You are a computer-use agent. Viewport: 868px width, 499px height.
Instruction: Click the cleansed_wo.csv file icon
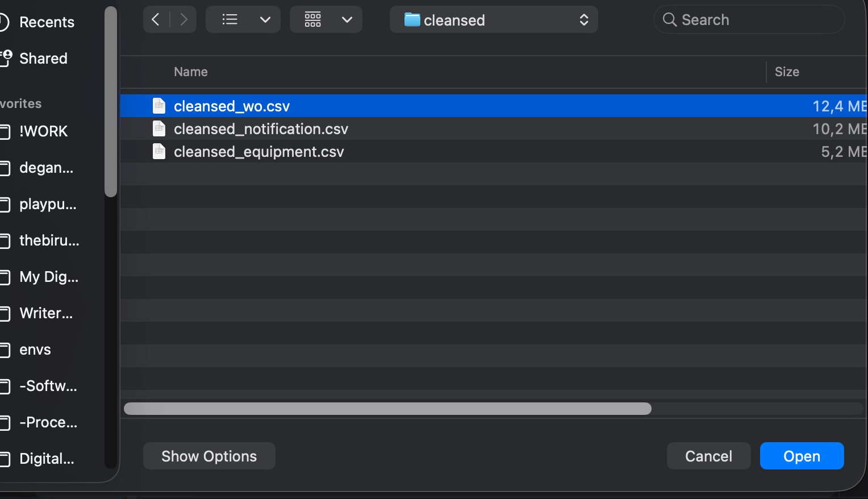click(x=159, y=106)
